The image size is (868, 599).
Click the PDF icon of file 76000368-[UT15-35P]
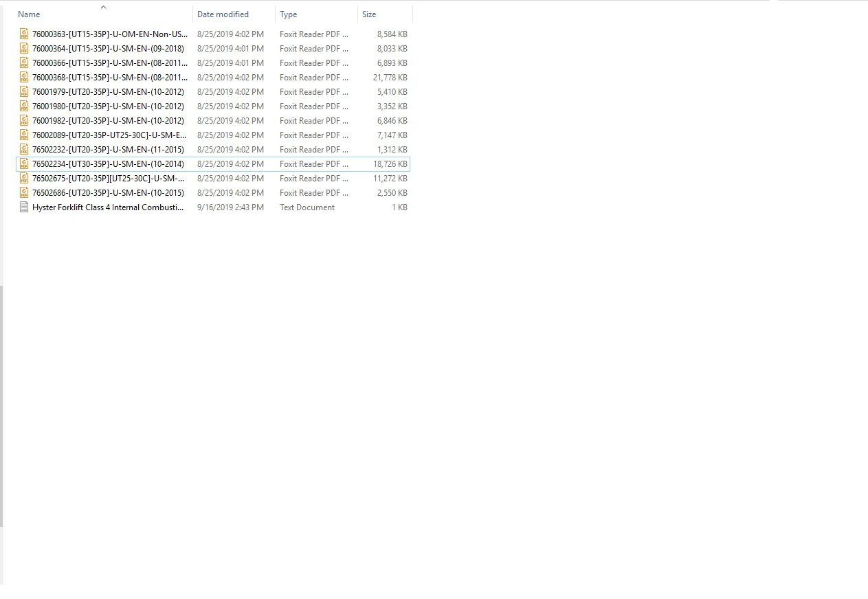tap(24, 77)
